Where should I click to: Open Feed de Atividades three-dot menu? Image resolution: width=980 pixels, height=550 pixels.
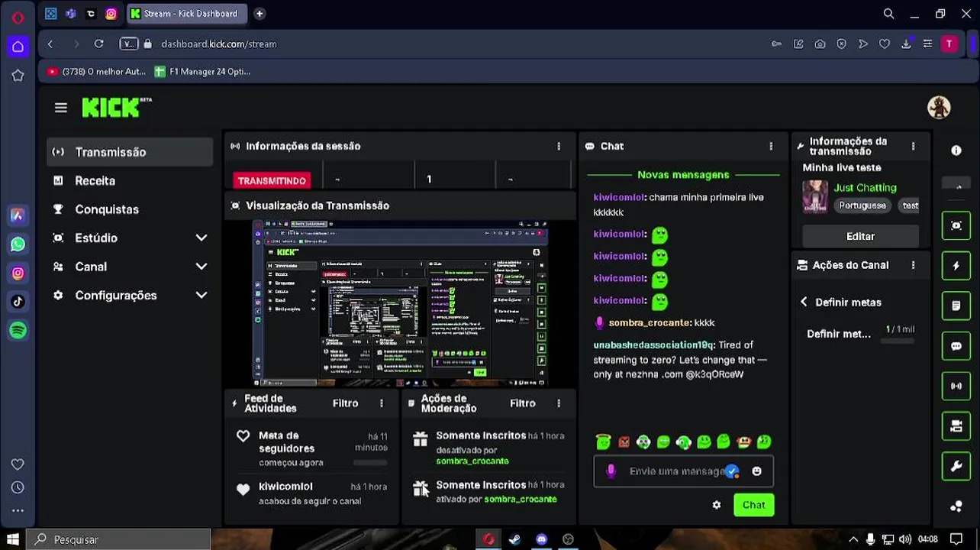point(382,403)
